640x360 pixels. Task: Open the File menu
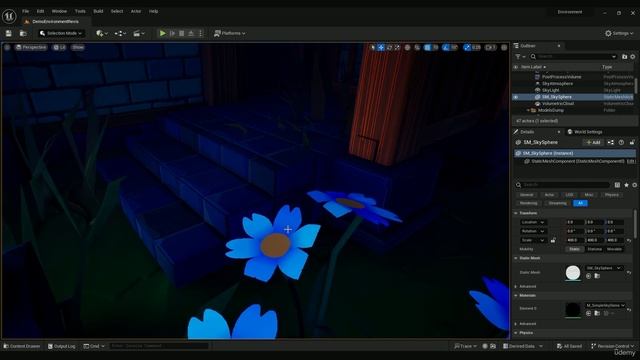pos(25,11)
